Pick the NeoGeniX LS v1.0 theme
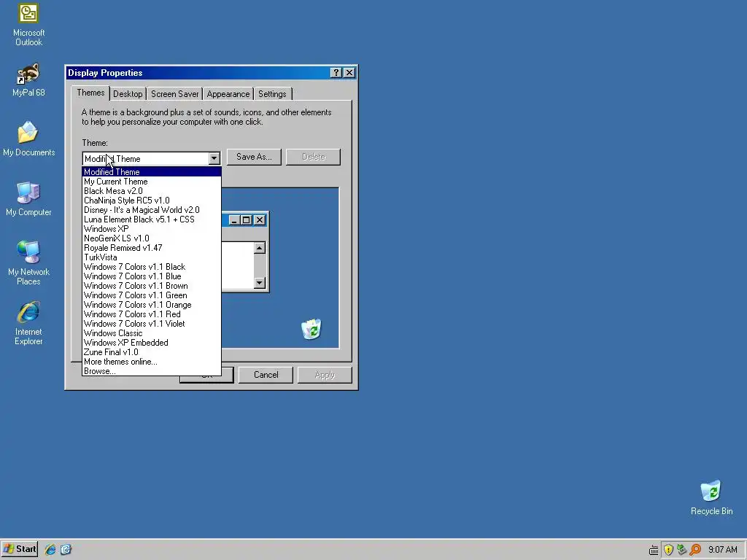This screenshot has width=747, height=560. (152, 238)
